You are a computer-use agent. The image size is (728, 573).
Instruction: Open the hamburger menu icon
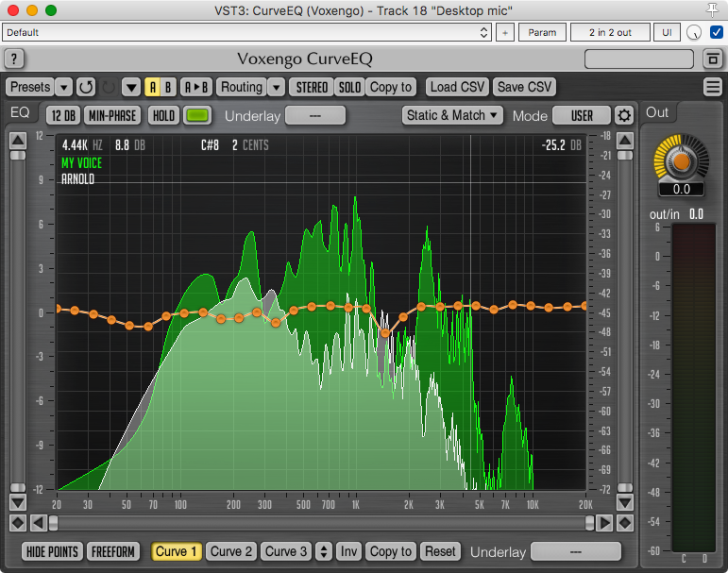713,87
